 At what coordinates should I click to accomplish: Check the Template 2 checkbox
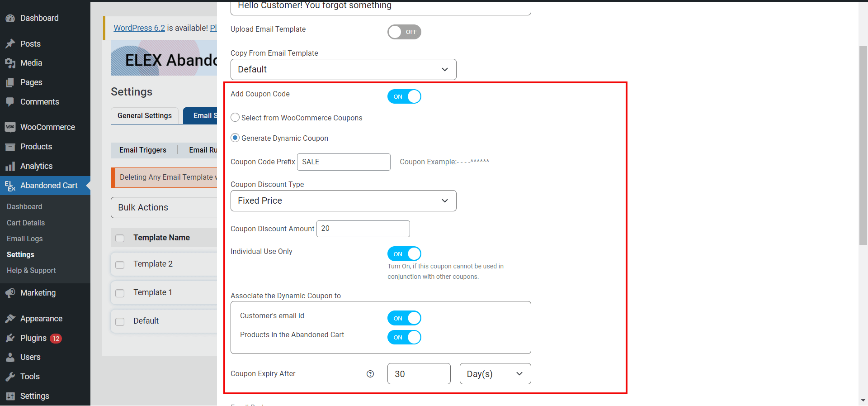point(120,265)
